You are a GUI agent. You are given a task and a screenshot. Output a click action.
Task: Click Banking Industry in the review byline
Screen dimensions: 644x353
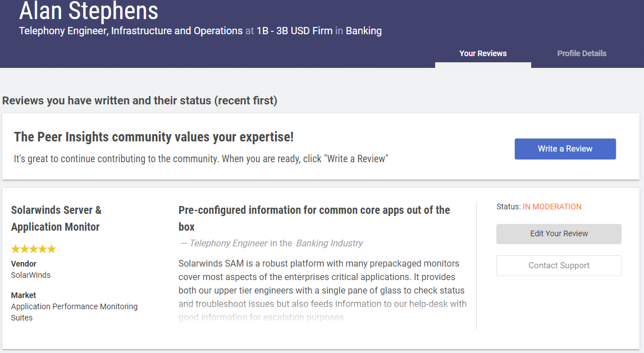pyautogui.click(x=329, y=243)
